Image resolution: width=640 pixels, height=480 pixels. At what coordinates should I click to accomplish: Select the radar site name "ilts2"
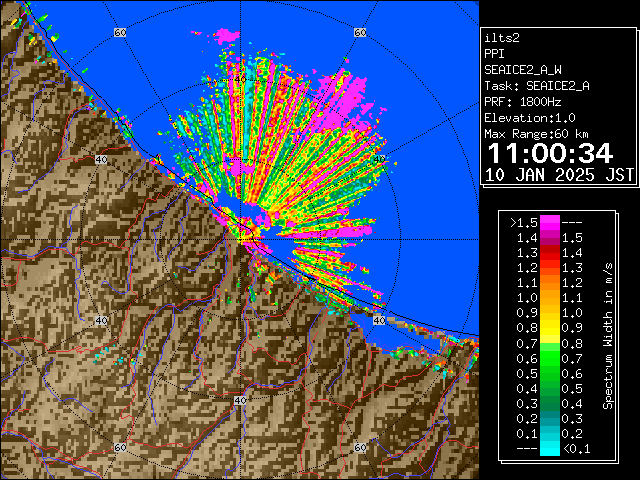pos(502,38)
